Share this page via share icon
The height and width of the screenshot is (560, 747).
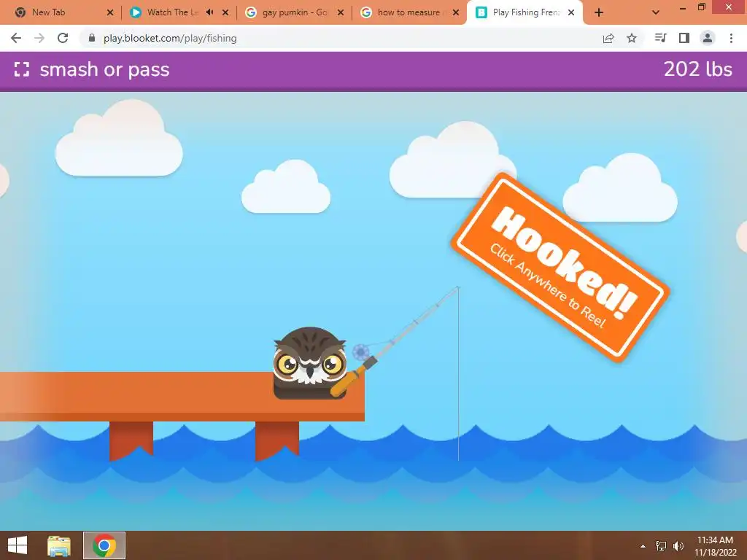pyautogui.click(x=608, y=38)
